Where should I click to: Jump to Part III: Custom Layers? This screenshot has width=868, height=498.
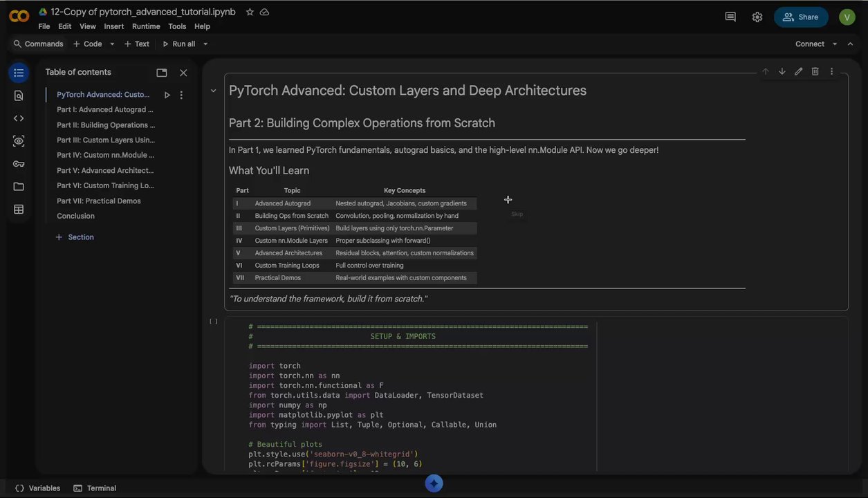(106, 140)
